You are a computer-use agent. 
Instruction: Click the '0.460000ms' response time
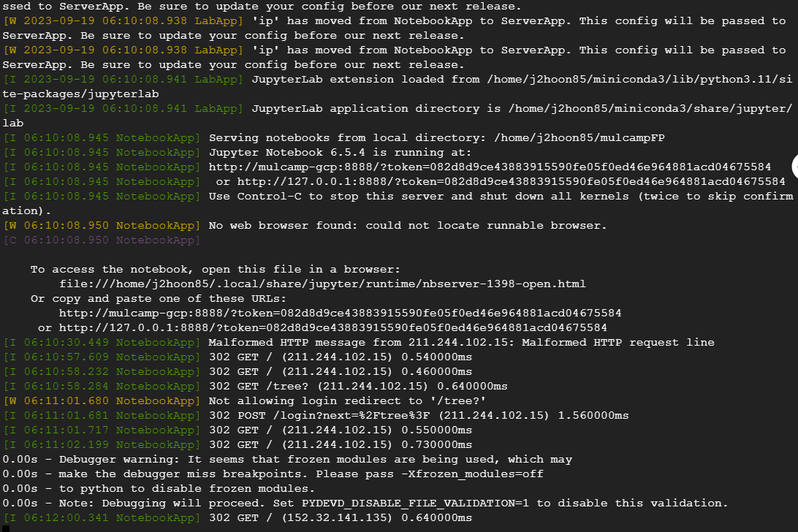pyautogui.click(x=437, y=372)
